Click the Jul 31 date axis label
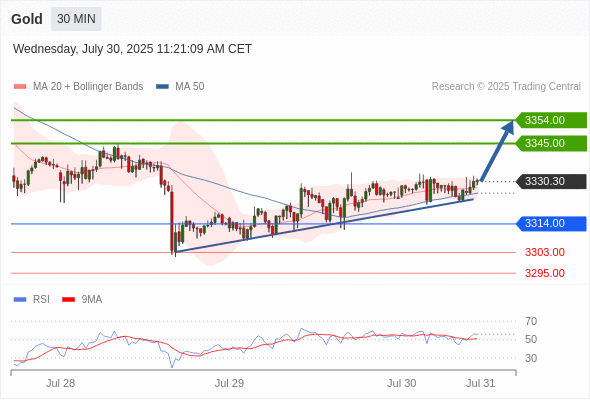The width and height of the screenshot is (590, 400). [x=481, y=383]
